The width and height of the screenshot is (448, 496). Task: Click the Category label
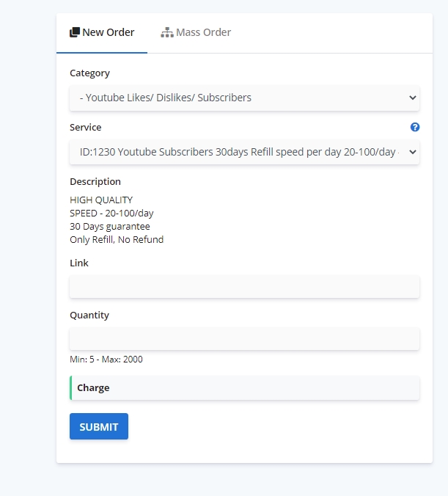pyautogui.click(x=89, y=73)
